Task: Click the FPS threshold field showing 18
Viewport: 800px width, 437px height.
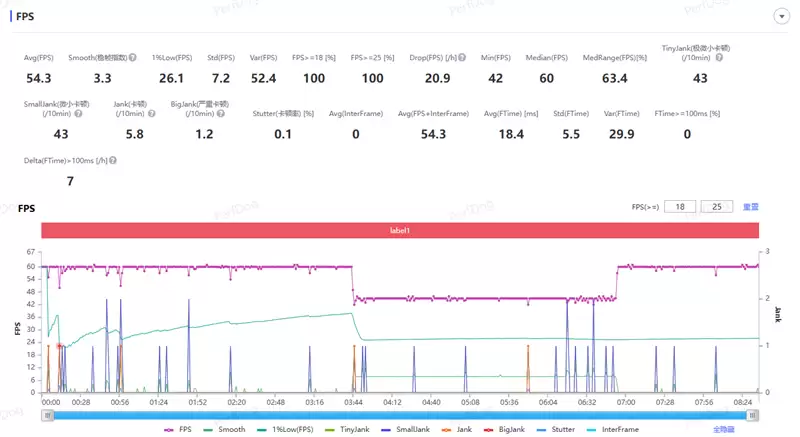Action: [x=679, y=207]
